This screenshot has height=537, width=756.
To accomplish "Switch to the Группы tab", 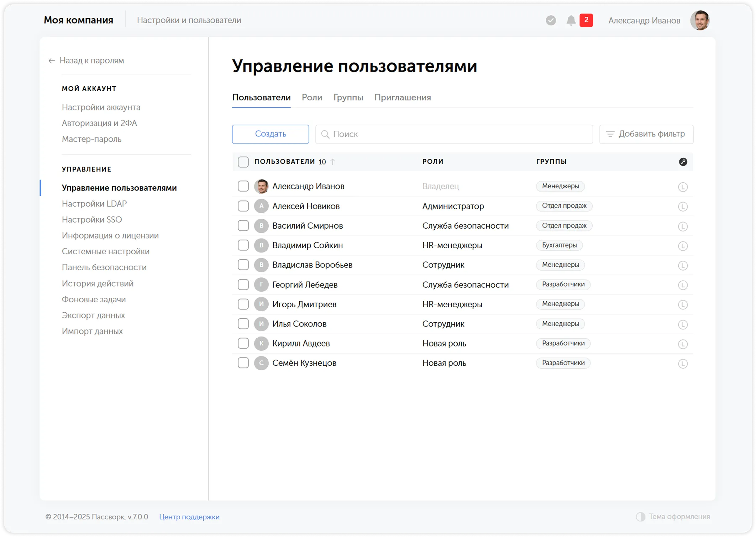I will pos(348,97).
